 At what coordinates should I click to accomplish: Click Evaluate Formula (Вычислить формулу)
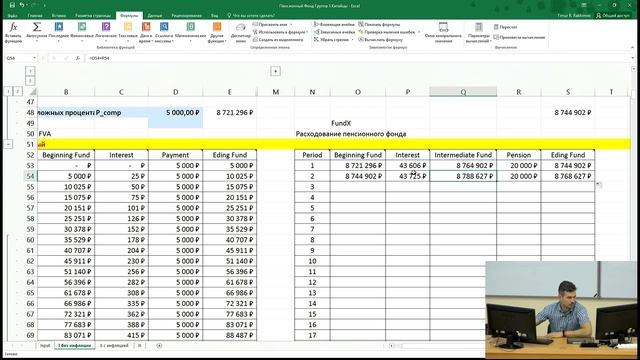[380, 40]
